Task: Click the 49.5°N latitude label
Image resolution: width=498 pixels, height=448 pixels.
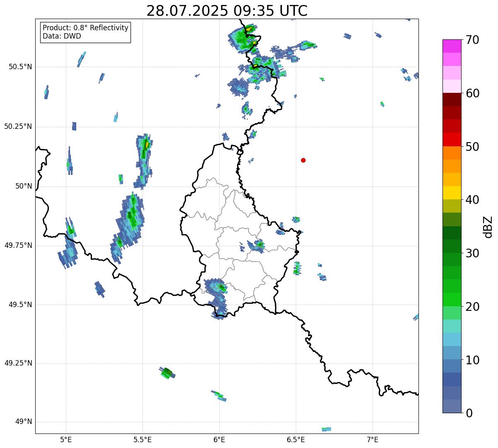Action: (20, 305)
